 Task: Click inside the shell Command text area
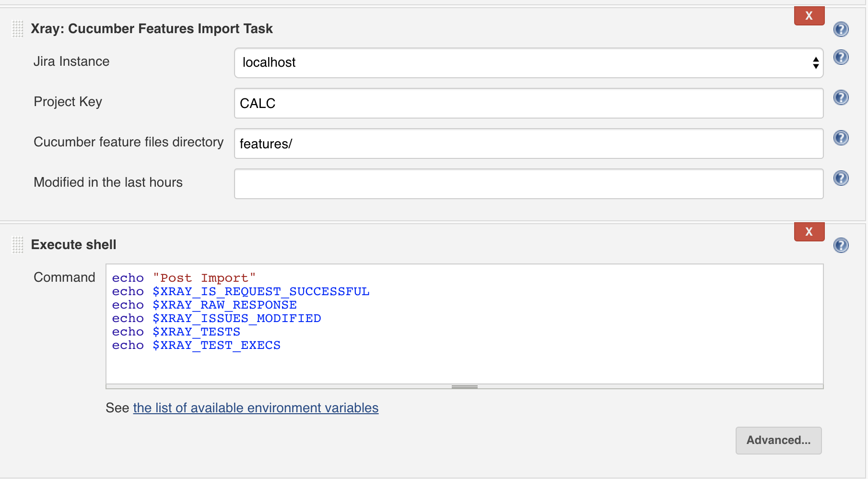pyautogui.click(x=464, y=324)
